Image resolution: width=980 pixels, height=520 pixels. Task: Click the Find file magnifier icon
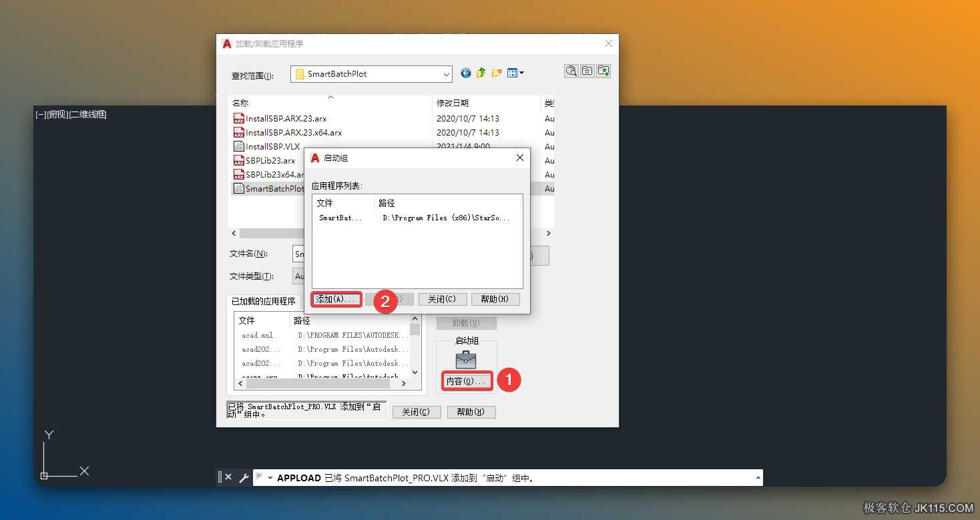(571, 71)
